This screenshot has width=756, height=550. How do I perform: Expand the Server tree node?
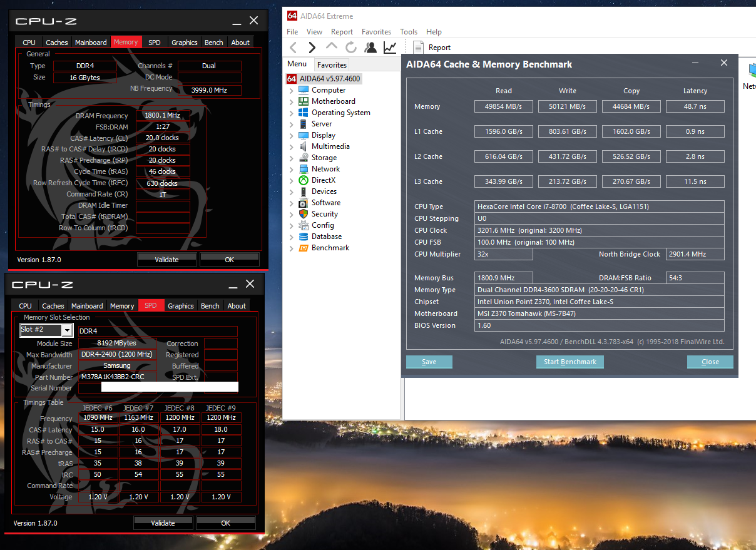tap(291, 125)
